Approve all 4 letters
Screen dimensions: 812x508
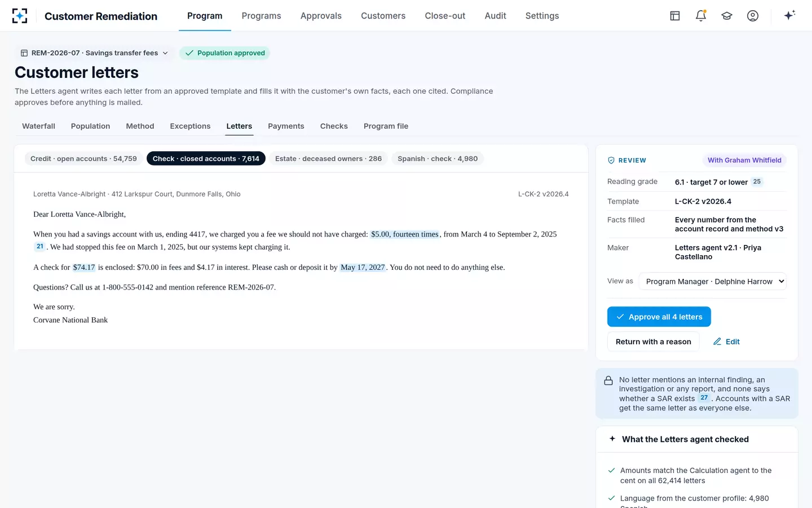click(x=659, y=317)
